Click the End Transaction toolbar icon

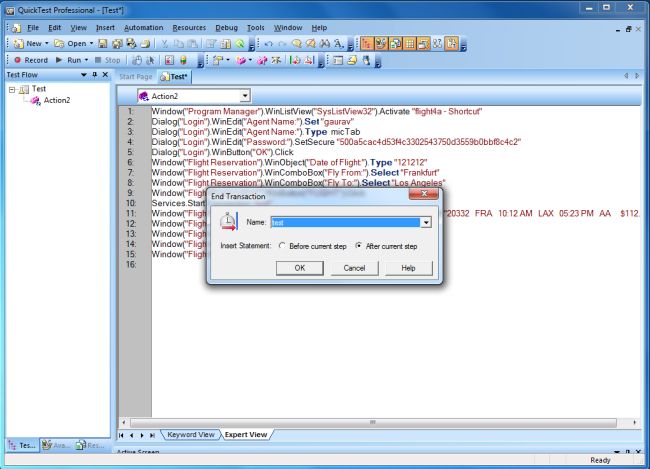coord(309,60)
